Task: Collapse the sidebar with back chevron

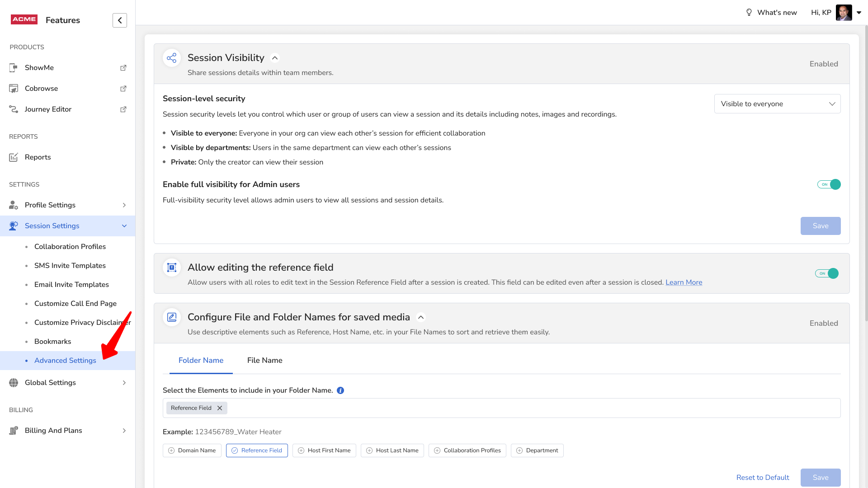Action: pyautogui.click(x=120, y=20)
